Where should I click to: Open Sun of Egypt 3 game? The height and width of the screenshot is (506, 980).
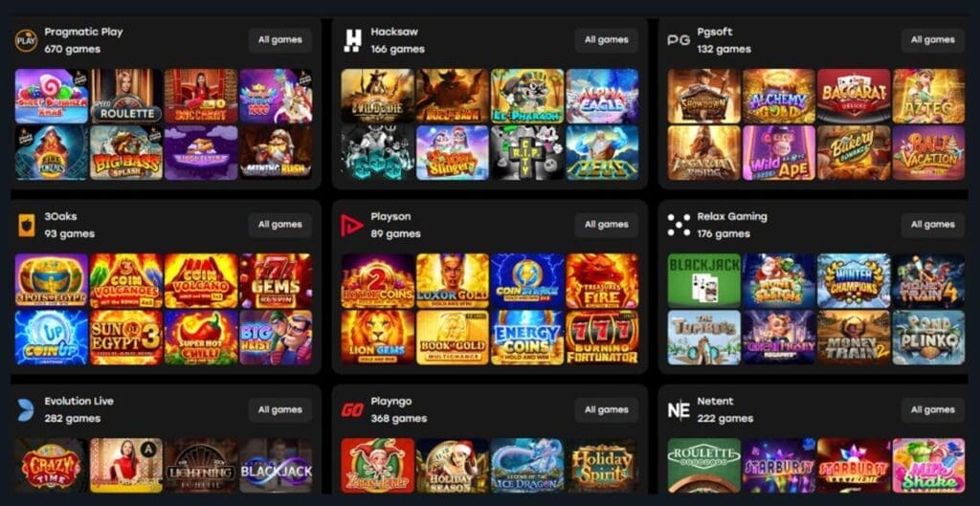[126, 338]
